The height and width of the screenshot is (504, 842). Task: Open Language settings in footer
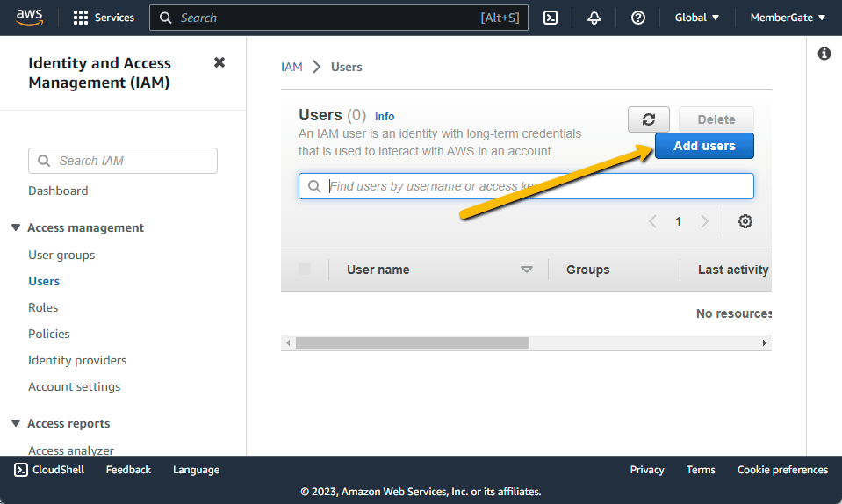[196, 470]
